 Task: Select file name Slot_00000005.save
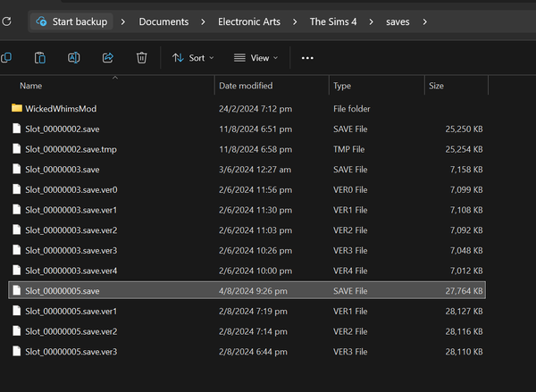(x=63, y=291)
